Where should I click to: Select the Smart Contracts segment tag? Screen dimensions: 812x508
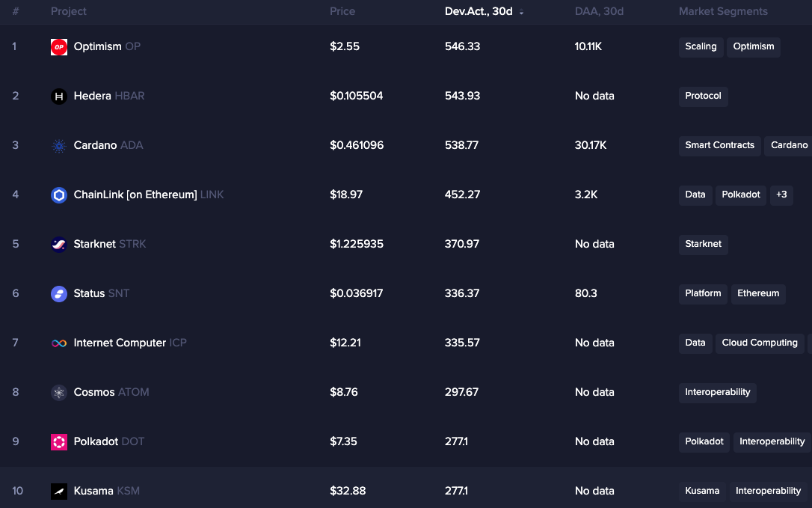(720, 146)
